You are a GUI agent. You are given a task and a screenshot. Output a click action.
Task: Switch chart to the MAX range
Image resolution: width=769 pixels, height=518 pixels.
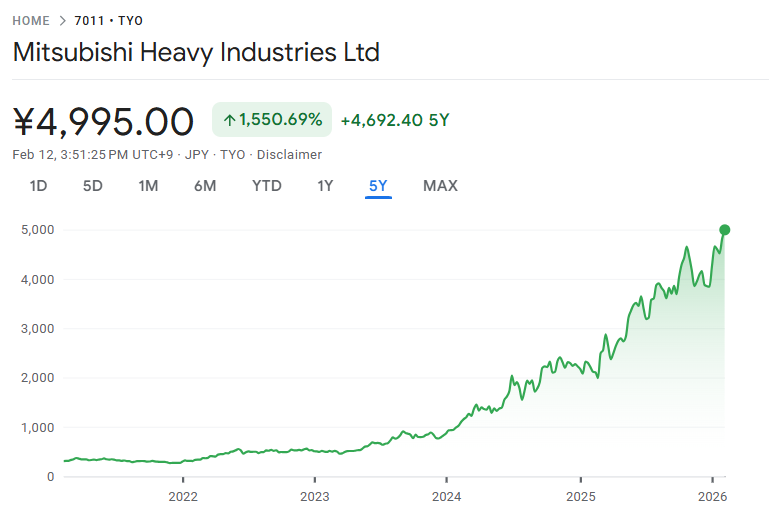(440, 185)
